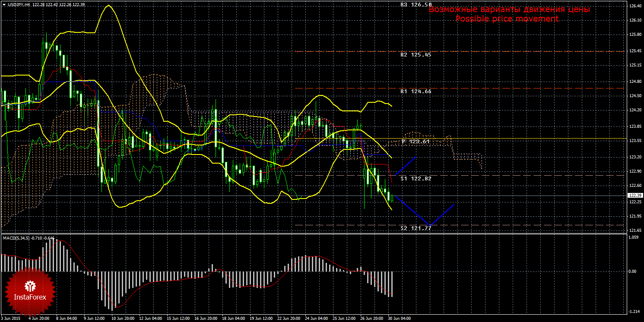Select the R2 125.45 resistance label
This screenshot has height=322, width=644.
point(416,55)
